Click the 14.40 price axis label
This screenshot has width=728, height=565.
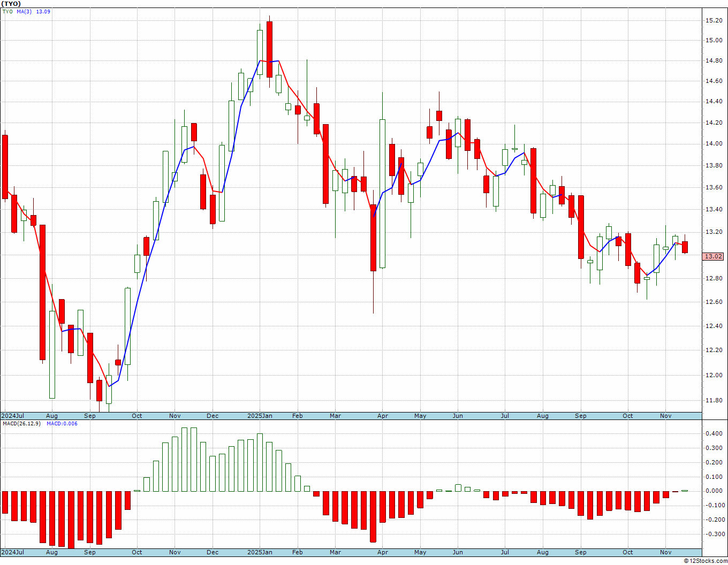[714, 102]
